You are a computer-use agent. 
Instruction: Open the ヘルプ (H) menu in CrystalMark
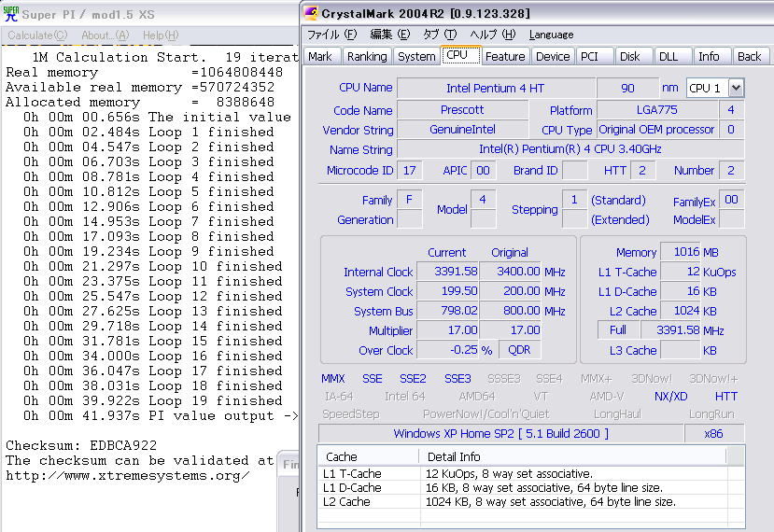point(492,35)
